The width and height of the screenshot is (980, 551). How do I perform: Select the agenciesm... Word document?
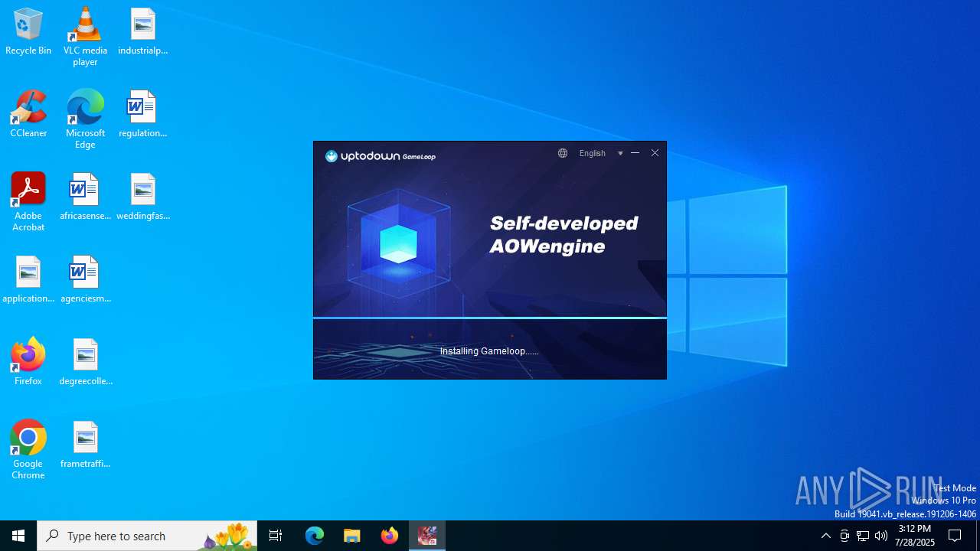coord(85,280)
